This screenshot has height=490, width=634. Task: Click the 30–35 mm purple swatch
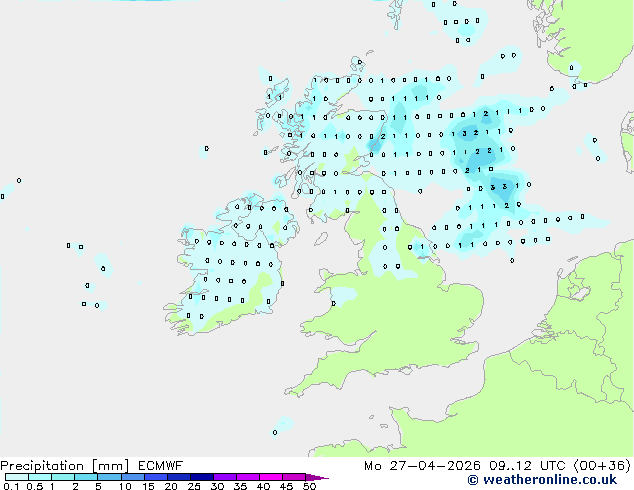[225, 477]
